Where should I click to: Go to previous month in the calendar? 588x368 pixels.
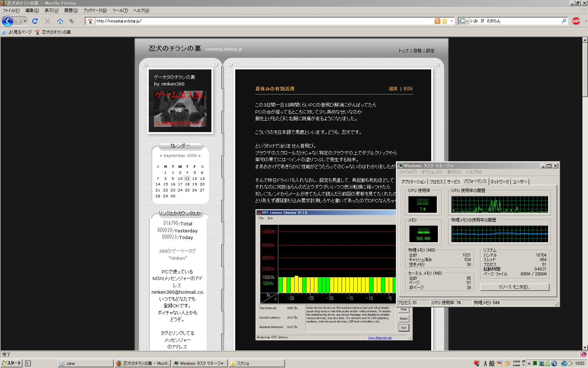pos(161,156)
